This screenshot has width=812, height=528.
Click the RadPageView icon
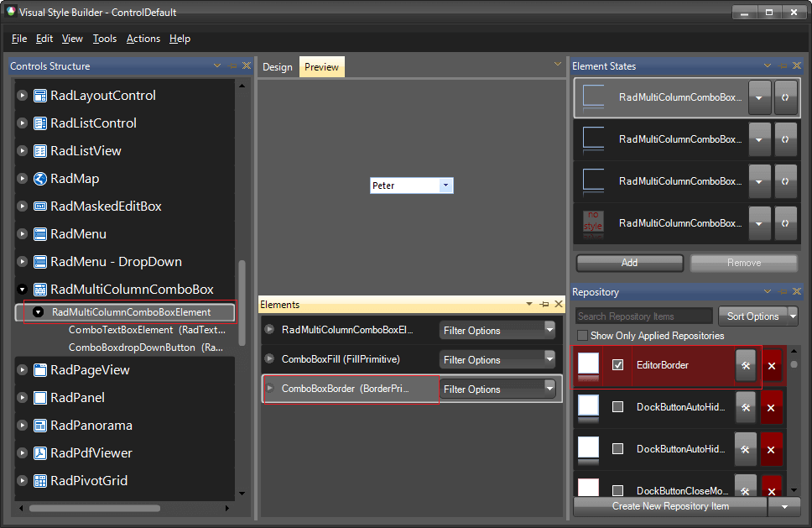tap(40, 370)
